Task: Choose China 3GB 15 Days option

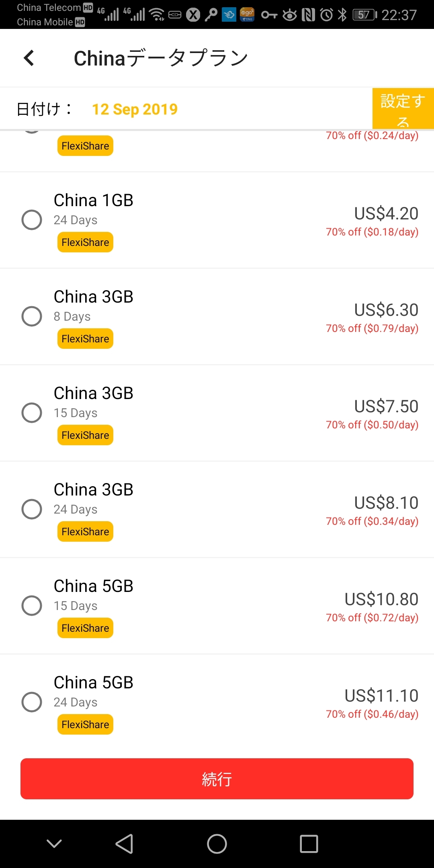Action: coord(32,413)
